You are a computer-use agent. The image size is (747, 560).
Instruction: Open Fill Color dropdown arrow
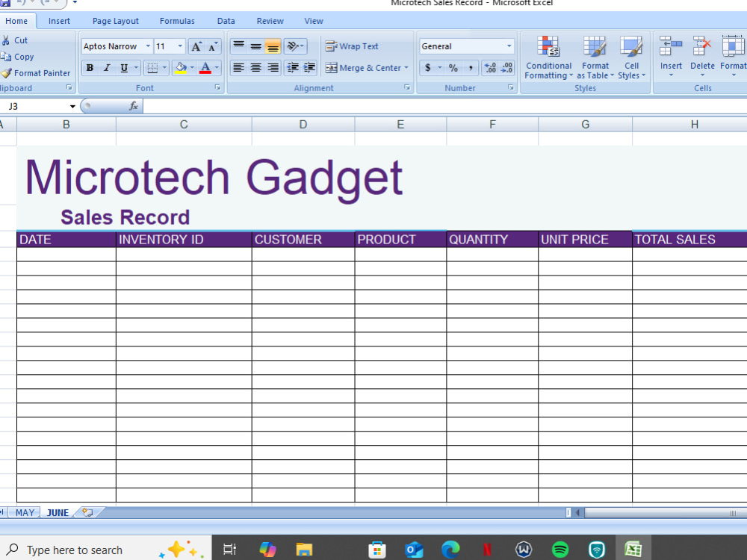(192, 68)
